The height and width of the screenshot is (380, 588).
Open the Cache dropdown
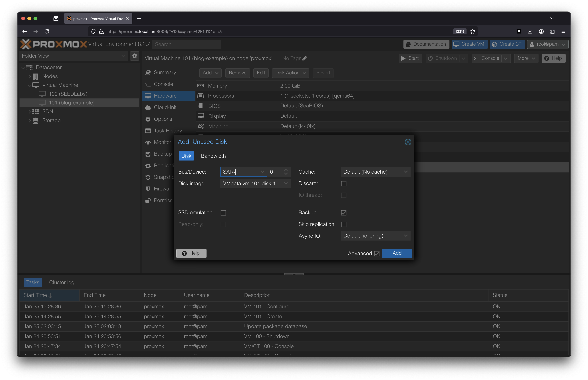(x=375, y=172)
